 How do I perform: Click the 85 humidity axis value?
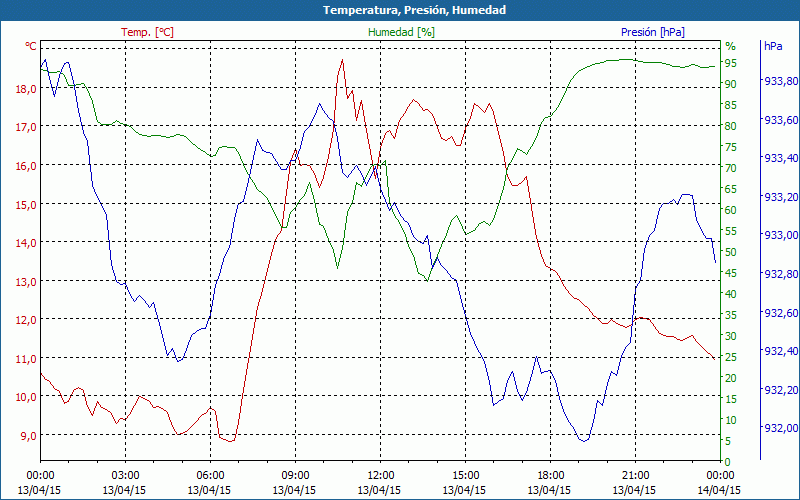[731, 105]
